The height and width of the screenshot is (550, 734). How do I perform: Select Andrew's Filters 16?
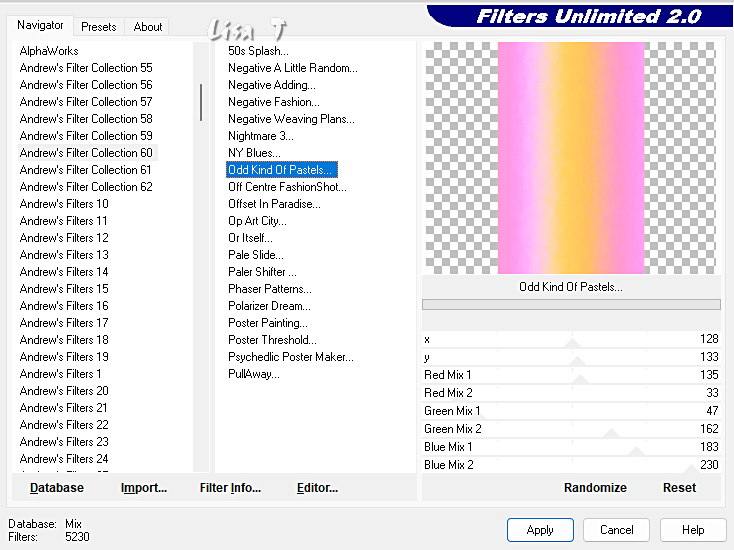coord(64,306)
